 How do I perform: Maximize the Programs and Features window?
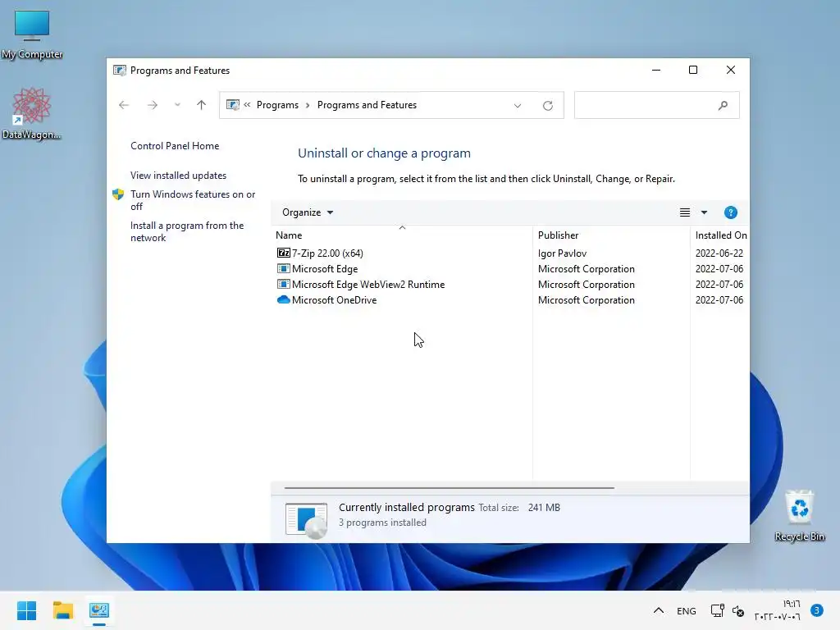click(692, 71)
